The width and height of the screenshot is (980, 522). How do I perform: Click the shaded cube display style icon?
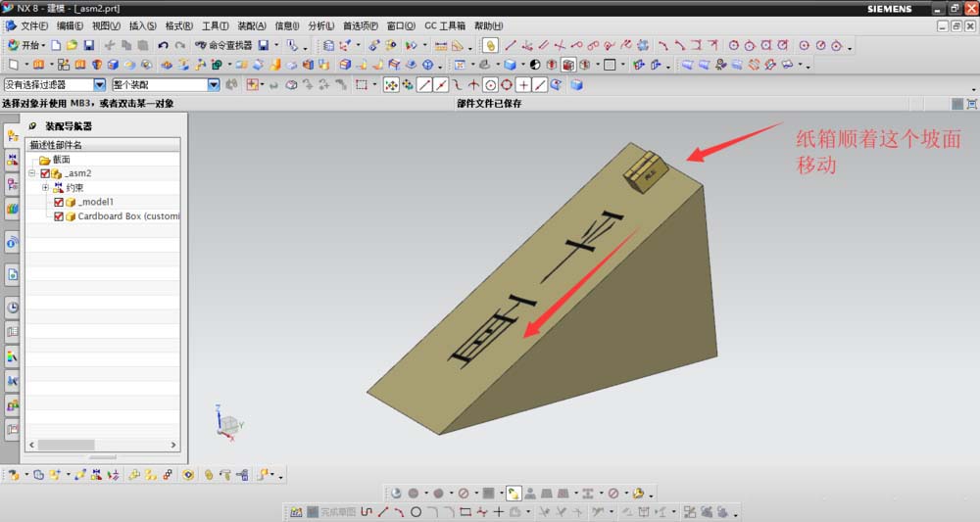point(511,65)
